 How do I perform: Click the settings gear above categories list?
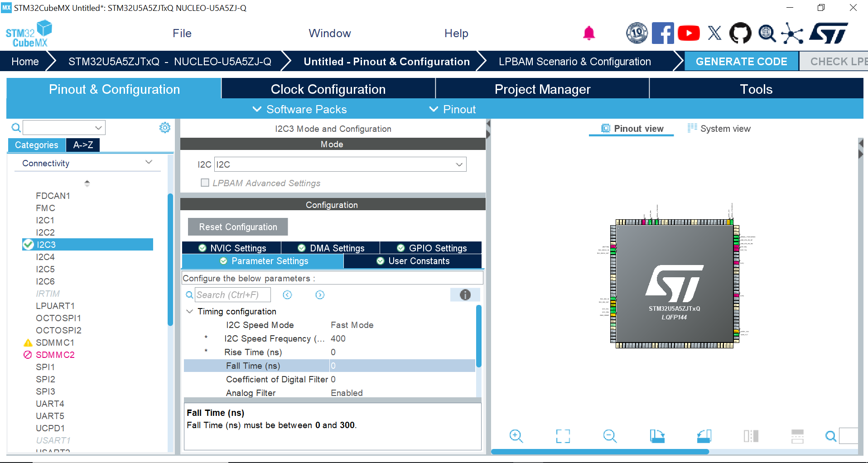tap(165, 128)
